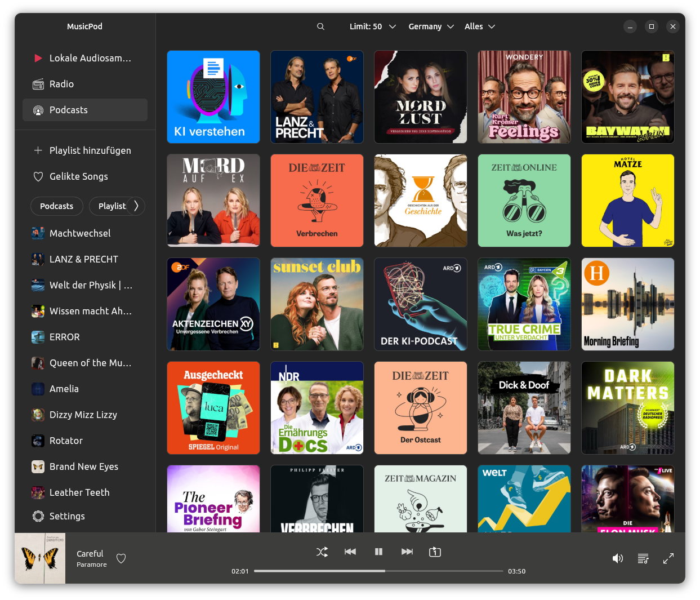Screen dimensions: 700x600
Task: Open Dark Matters podcast tile
Action: tap(628, 408)
